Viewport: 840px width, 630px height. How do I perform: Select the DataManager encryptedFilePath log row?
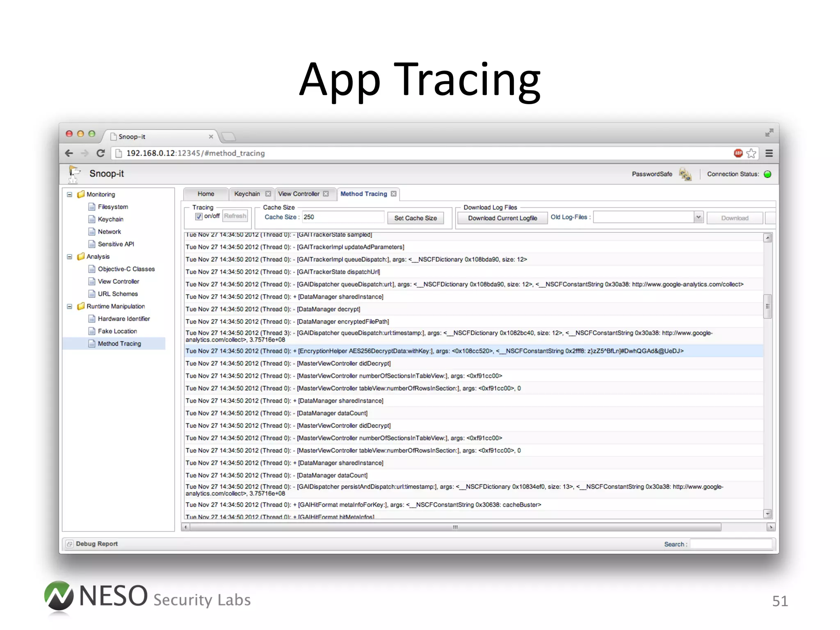pyautogui.click(x=474, y=322)
